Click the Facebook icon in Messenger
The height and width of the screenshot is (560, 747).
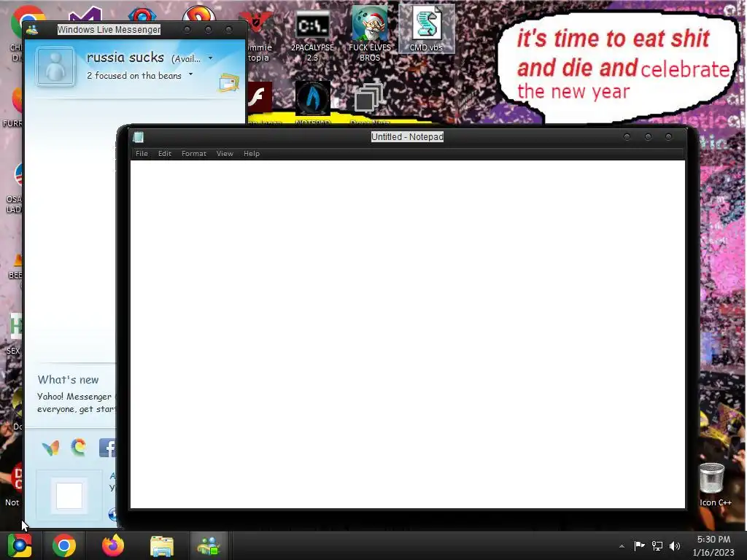pyautogui.click(x=107, y=448)
